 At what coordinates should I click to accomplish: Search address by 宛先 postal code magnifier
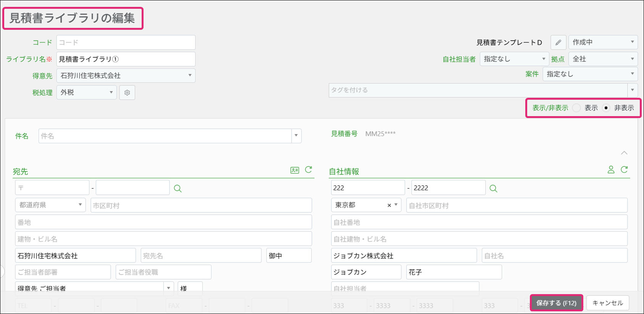pyautogui.click(x=178, y=188)
